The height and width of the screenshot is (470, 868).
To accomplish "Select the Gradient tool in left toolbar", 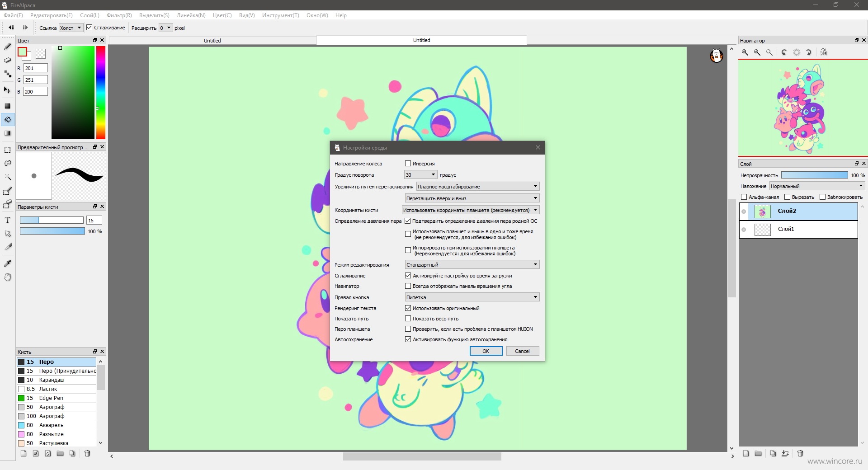I will point(7,133).
